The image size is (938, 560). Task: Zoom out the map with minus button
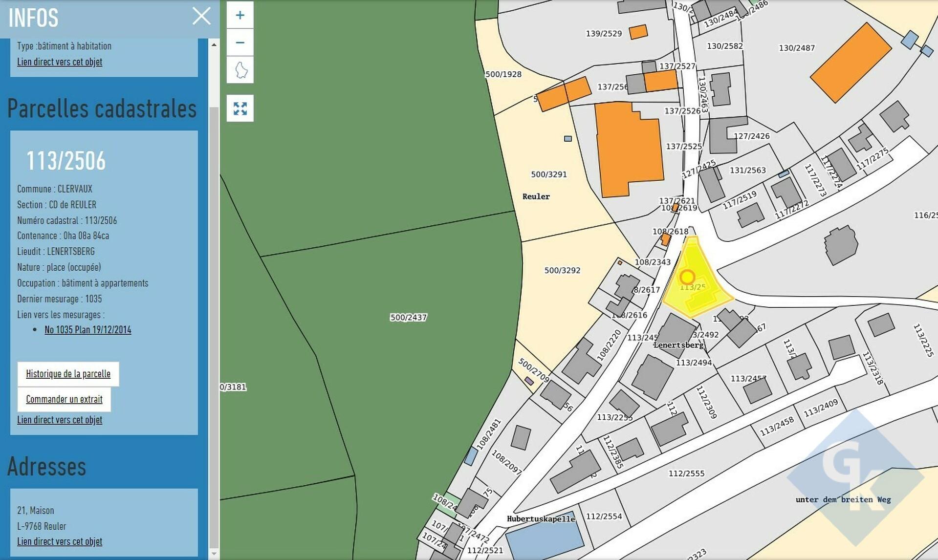[x=240, y=43]
